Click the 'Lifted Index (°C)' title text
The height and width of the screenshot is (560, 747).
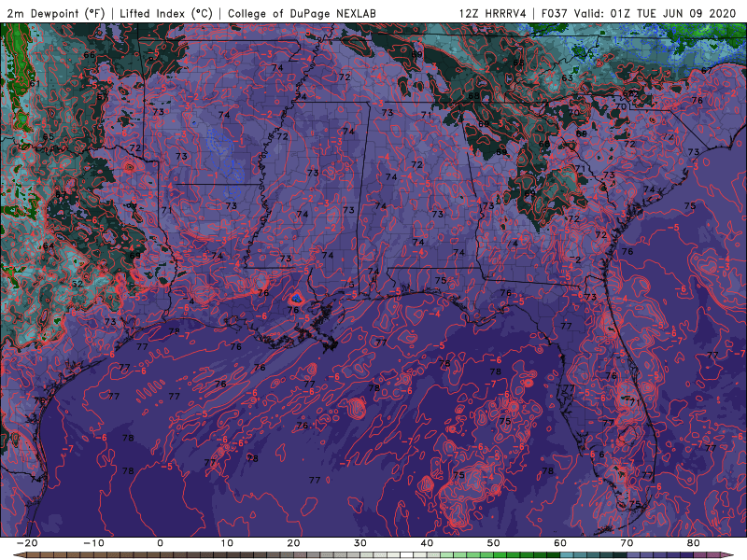[166, 13]
